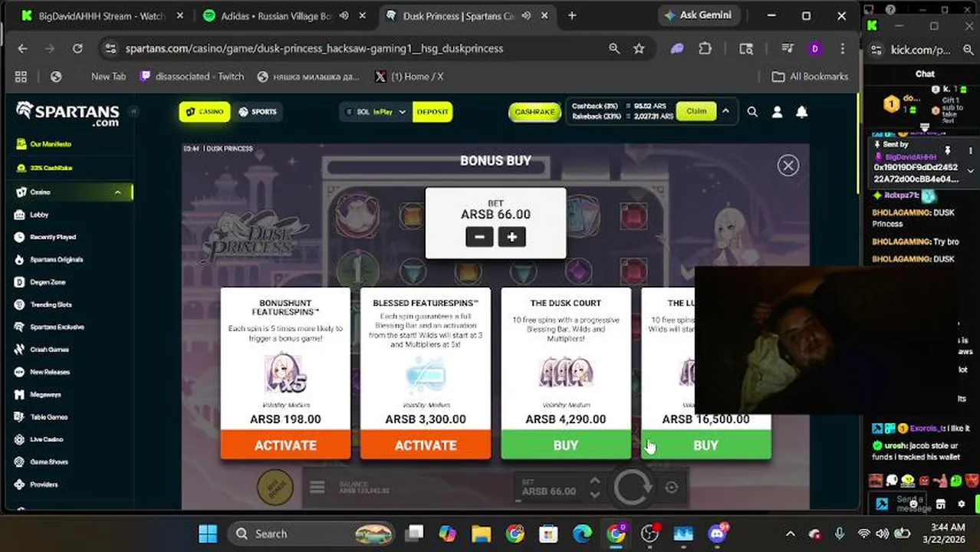Screen dimensions: 980x552
Task: Open Spartans Originals category
Action: pos(56,259)
